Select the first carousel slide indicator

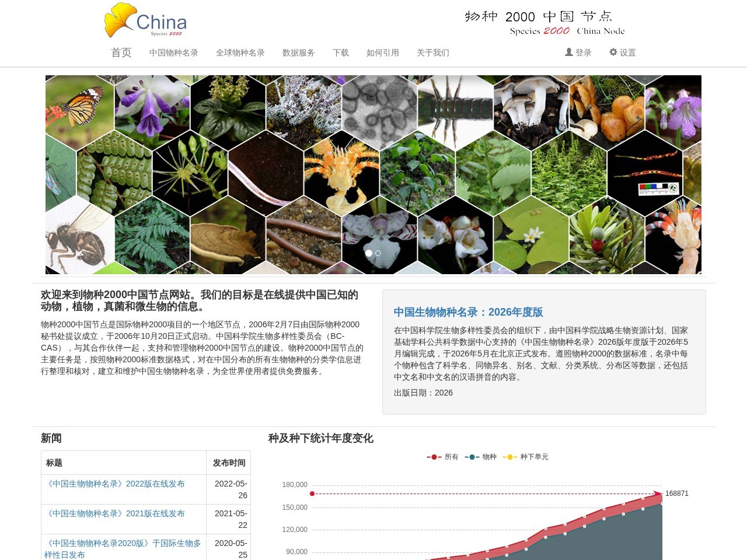point(369,253)
